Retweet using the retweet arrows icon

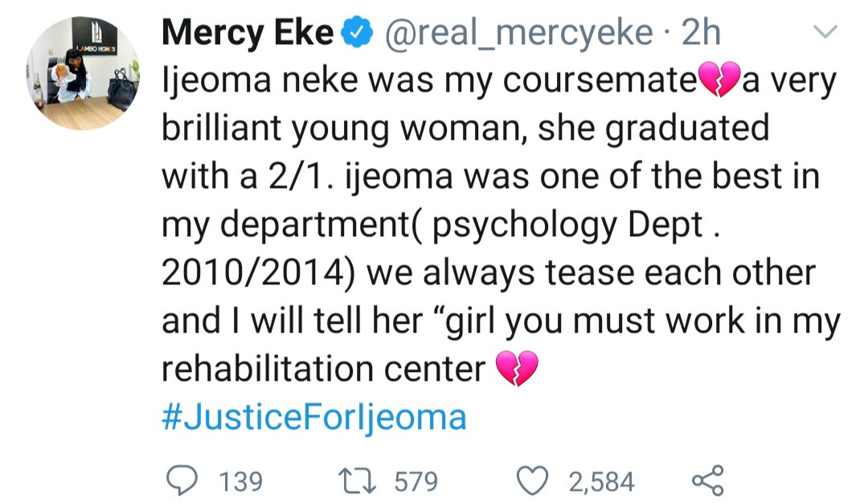(x=357, y=481)
